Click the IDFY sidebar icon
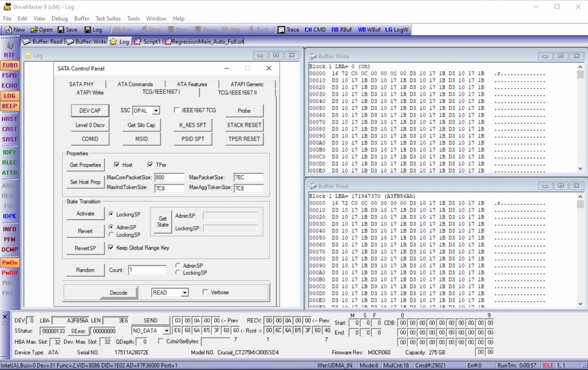Viewport: 588px width, 370px height. [10, 152]
